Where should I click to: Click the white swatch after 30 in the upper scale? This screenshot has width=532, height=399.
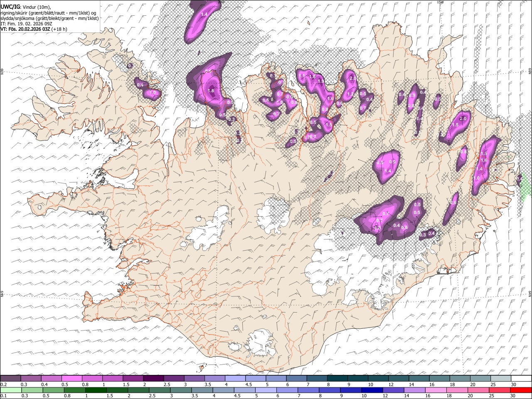coord(521,378)
